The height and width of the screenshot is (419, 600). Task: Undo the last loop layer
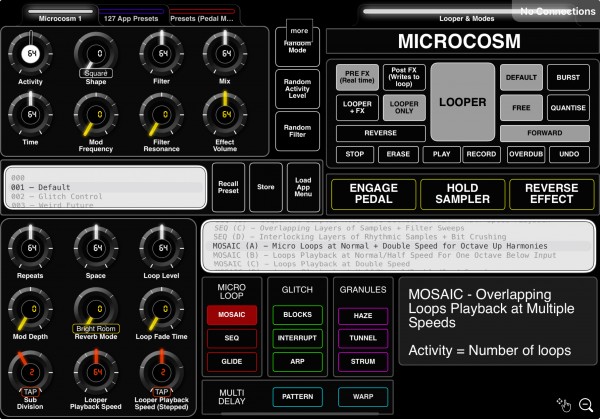point(569,154)
